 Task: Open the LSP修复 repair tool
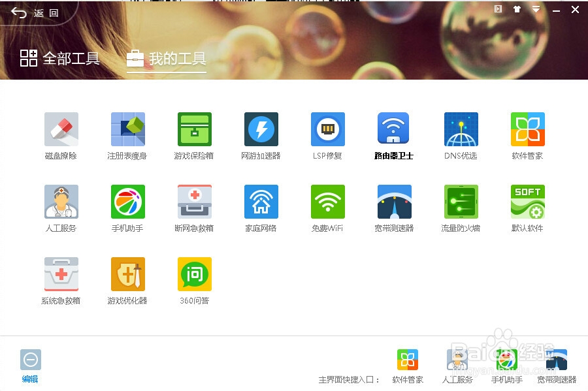[328, 129]
